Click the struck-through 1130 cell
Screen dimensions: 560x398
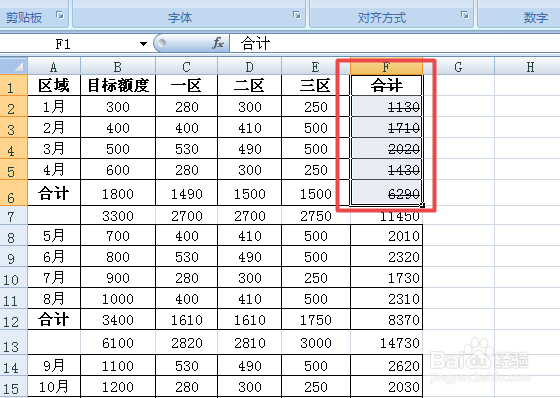pos(386,106)
